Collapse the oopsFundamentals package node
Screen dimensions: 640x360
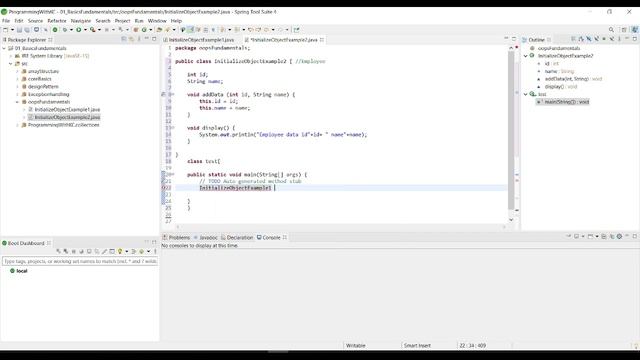[18, 102]
